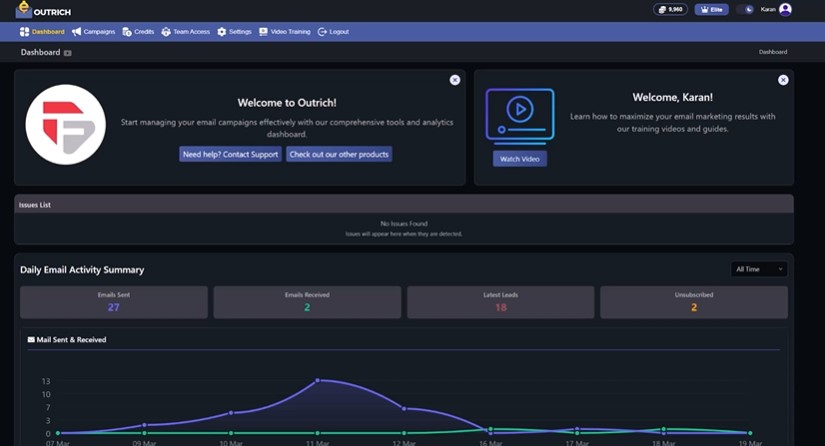Click the purple data point on 12 Mar
This screenshot has height=446, width=825.
(404, 408)
